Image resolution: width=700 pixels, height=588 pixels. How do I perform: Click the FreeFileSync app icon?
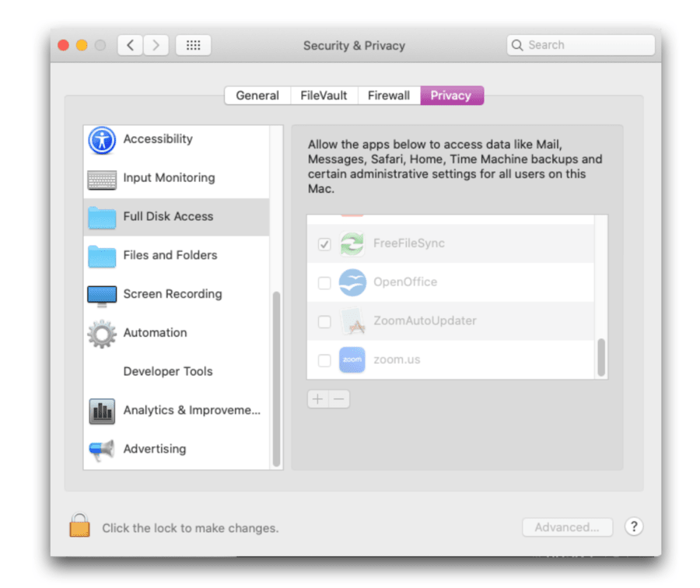tap(352, 243)
